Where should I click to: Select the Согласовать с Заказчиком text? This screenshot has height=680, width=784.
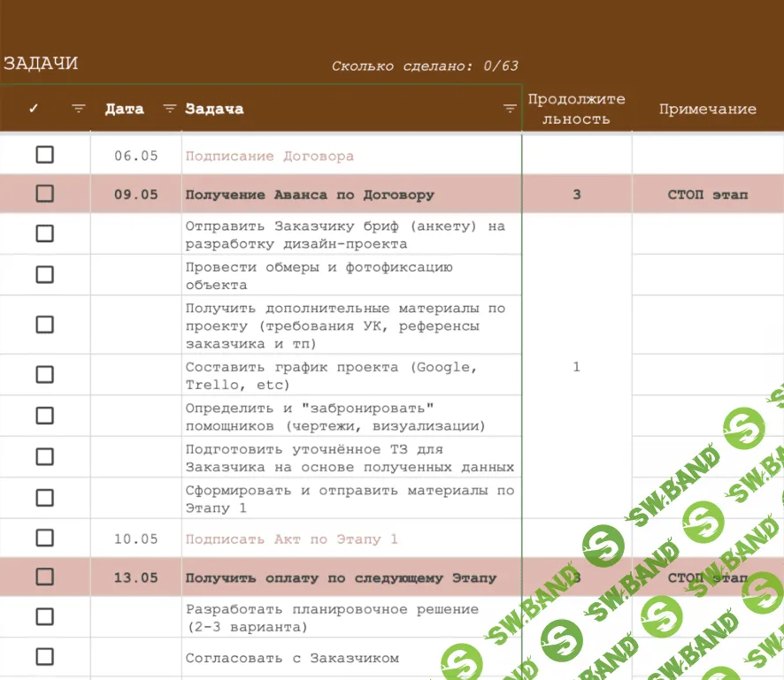[x=292, y=659]
